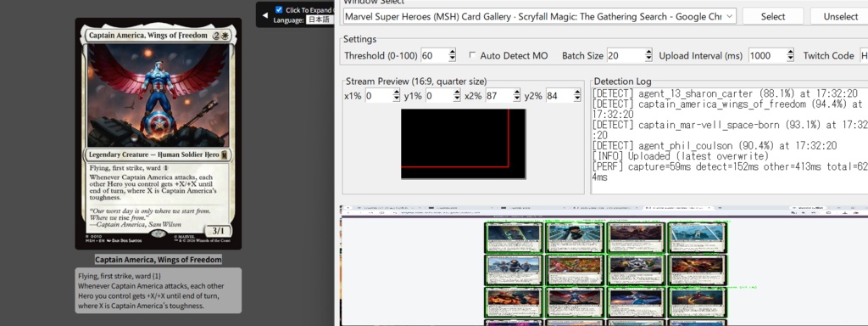Click the Batch Size value field
The height and width of the screenshot is (326, 868).
click(625, 55)
